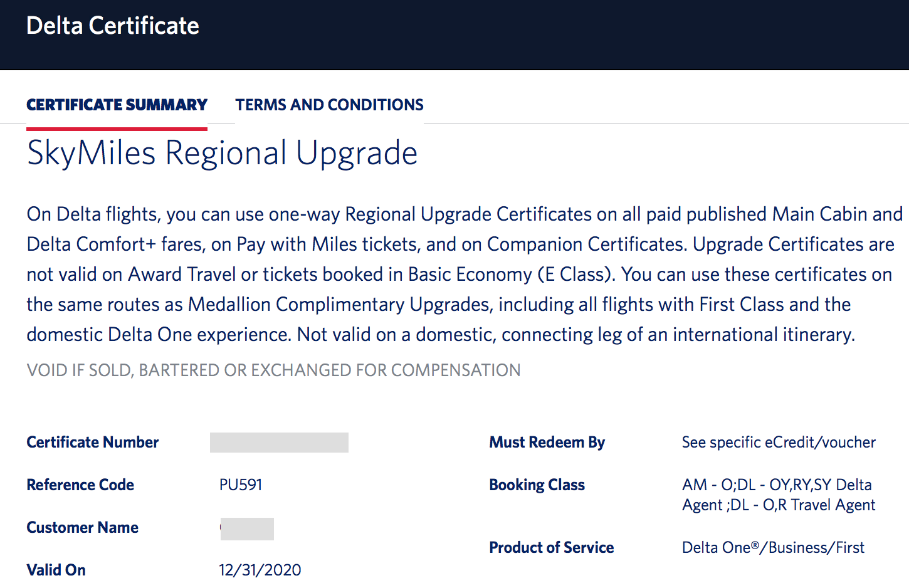The height and width of the screenshot is (588, 909).
Task: Select the eCredit/voucher redemption text
Action: tap(779, 442)
